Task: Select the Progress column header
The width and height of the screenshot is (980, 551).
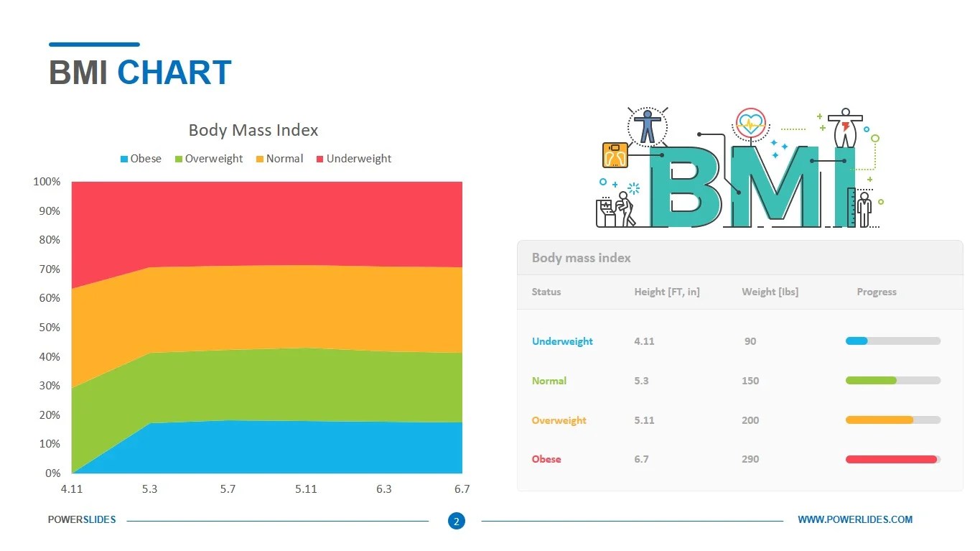Action: pos(876,292)
